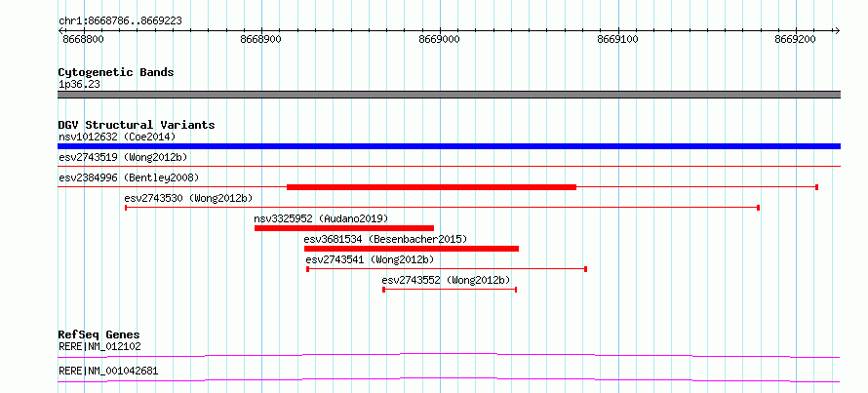868x393 pixels.
Task: Click the nsv3325952 (Audano2019) red bar
Action: tap(343, 228)
